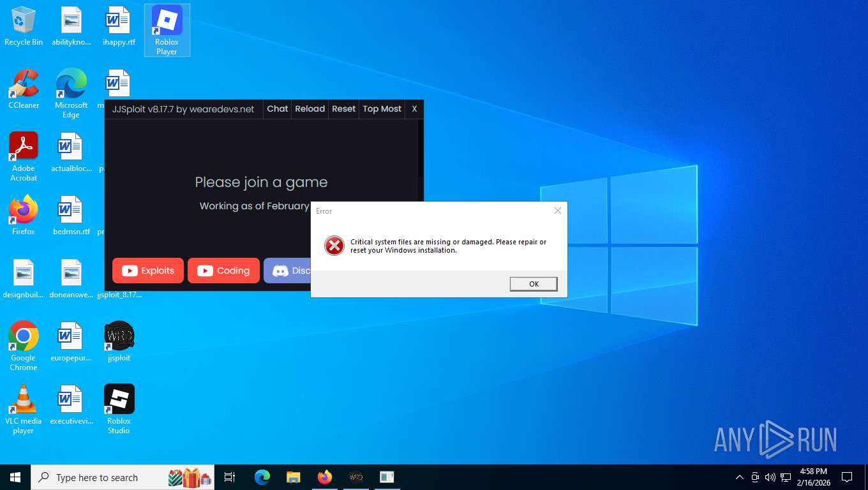Open Task View on taskbar
Viewport: 868px width, 490px height.
(230, 477)
